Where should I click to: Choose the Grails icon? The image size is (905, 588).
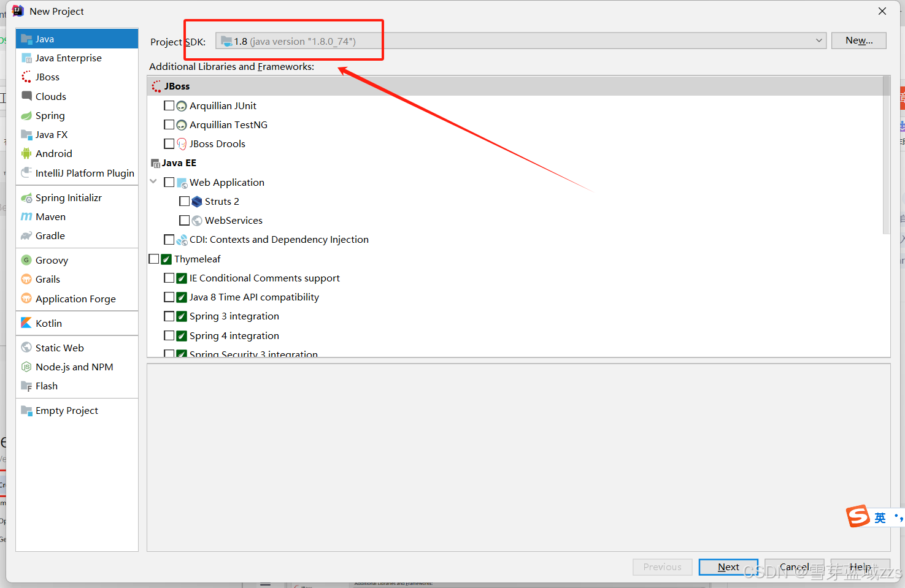coord(26,279)
